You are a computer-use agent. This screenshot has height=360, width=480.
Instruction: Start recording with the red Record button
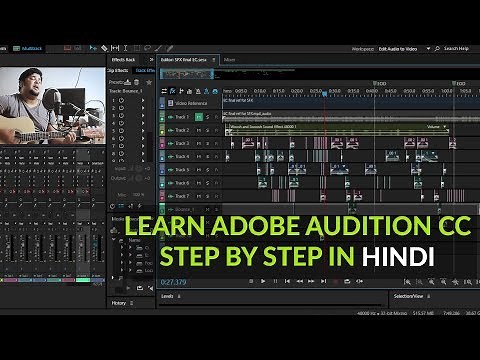[336, 281]
